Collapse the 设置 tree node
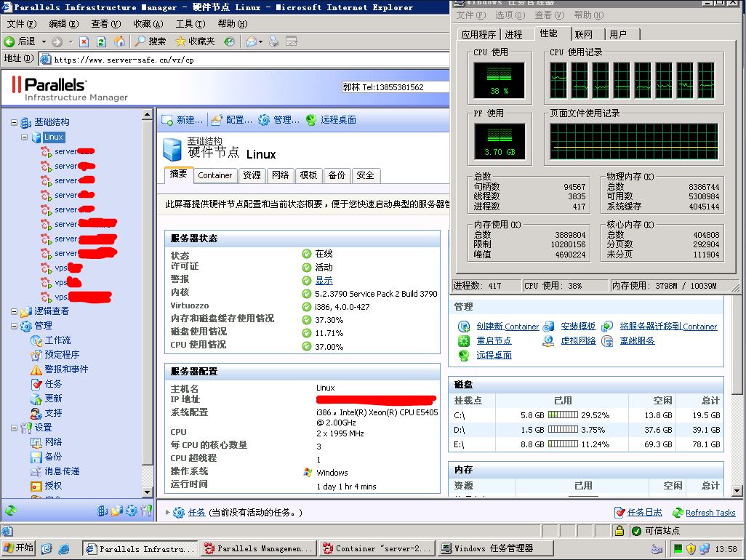Screen dimensions: 746x560 click(x=15, y=428)
